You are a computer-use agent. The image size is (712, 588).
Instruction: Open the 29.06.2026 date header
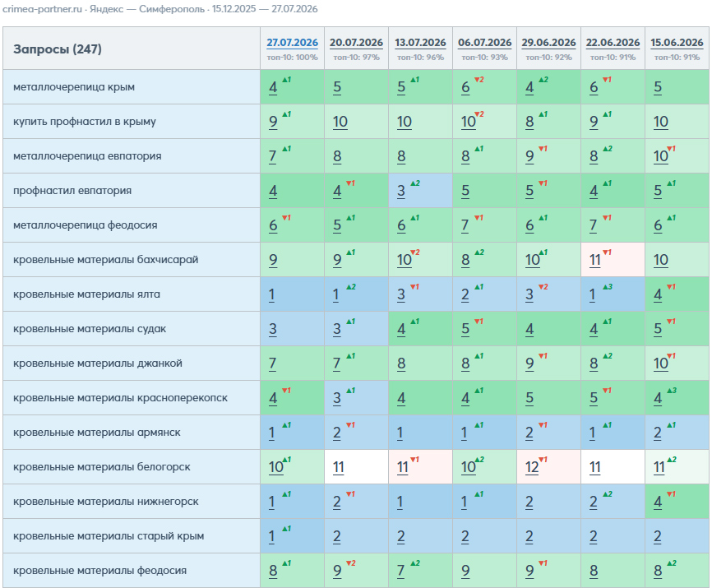tap(548, 43)
